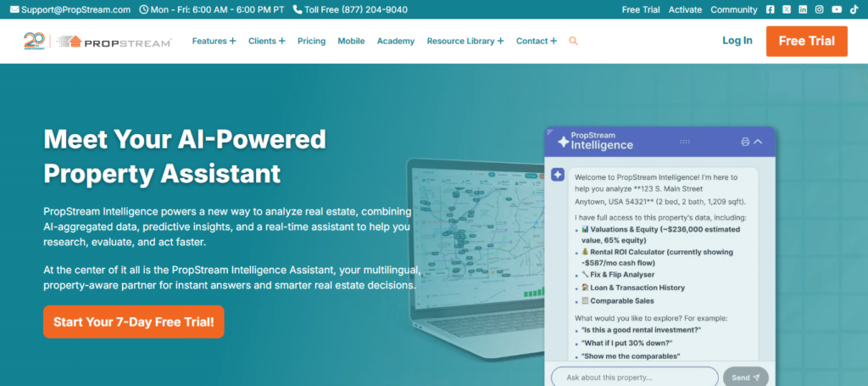
Task: Open the Mobile page
Action: coord(351,41)
